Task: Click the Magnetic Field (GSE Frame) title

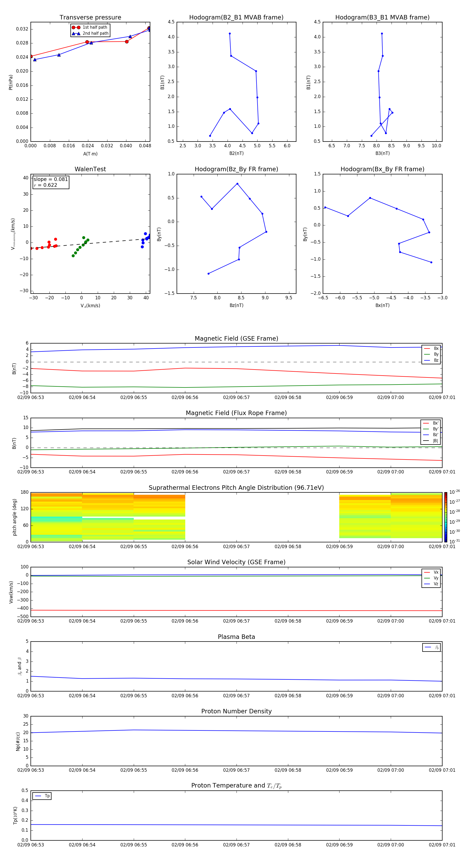Action: tap(236, 339)
